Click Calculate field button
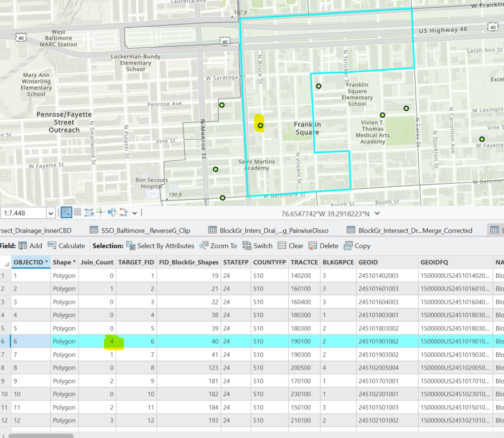Screen dimensions: 504x438 (66, 245)
